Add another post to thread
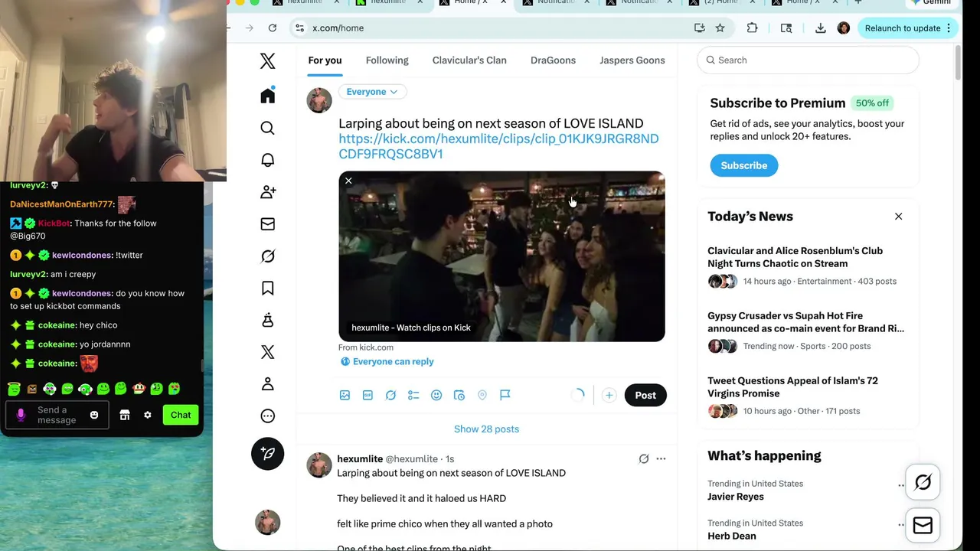 [609, 395]
